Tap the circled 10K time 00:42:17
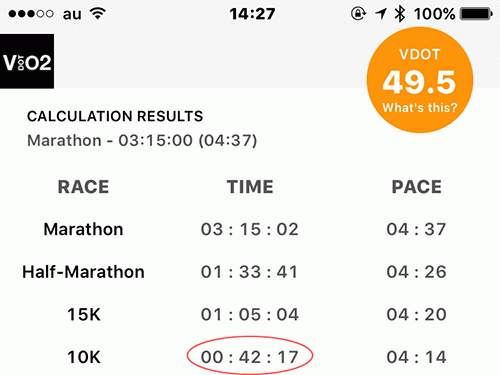This screenshot has height=375, width=500. pos(250,357)
